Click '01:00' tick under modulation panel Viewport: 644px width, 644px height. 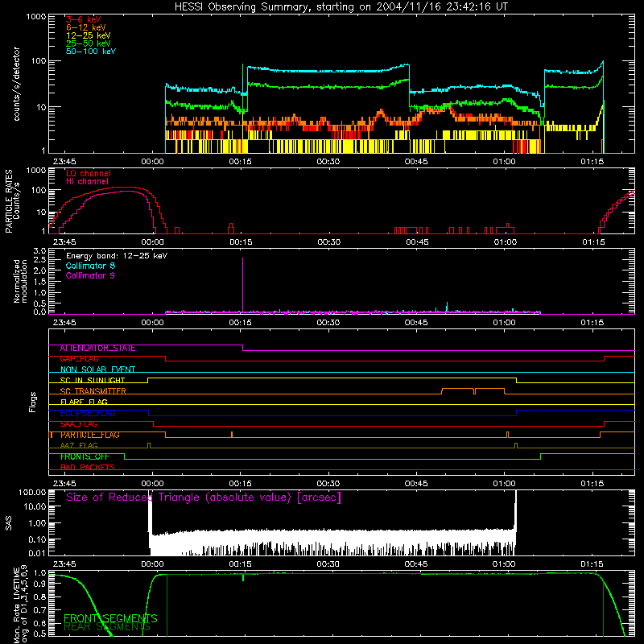505,323
